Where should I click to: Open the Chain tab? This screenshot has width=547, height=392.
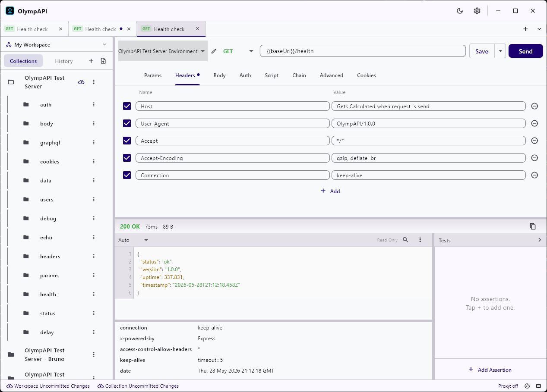coord(299,75)
